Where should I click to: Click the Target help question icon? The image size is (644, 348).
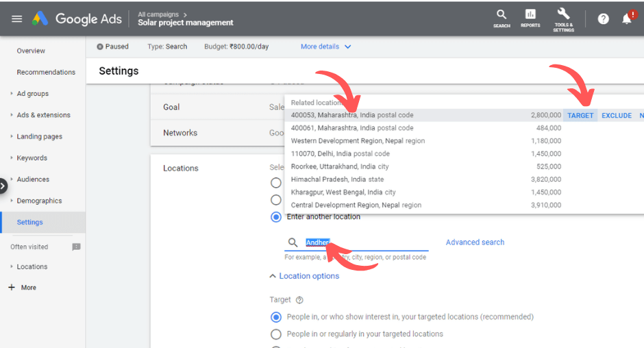coord(299,300)
